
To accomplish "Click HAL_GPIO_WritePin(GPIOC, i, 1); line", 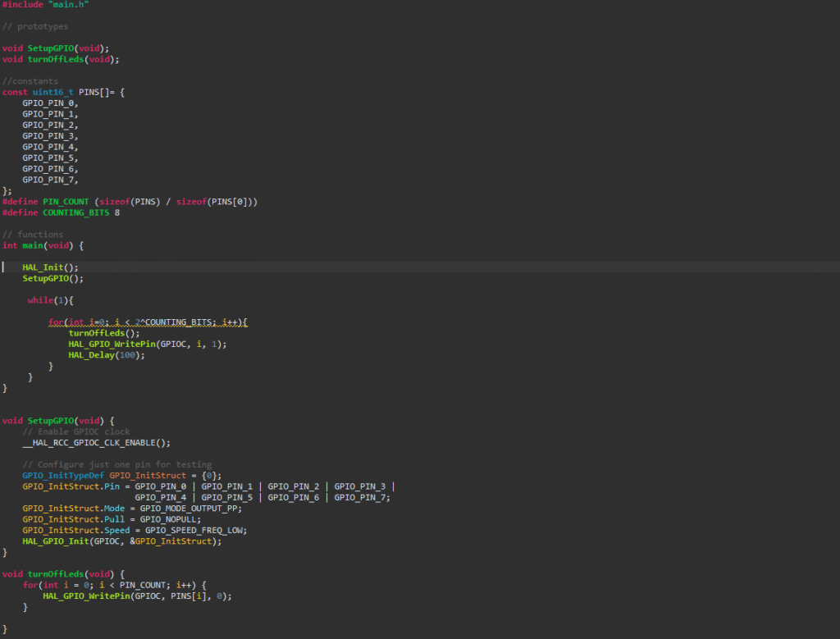I will 148,345.
